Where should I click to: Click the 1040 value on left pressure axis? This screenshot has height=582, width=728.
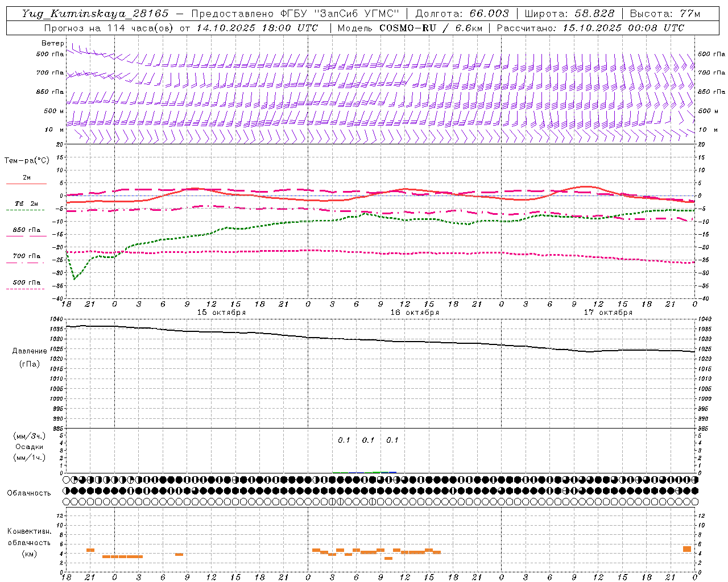click(56, 319)
